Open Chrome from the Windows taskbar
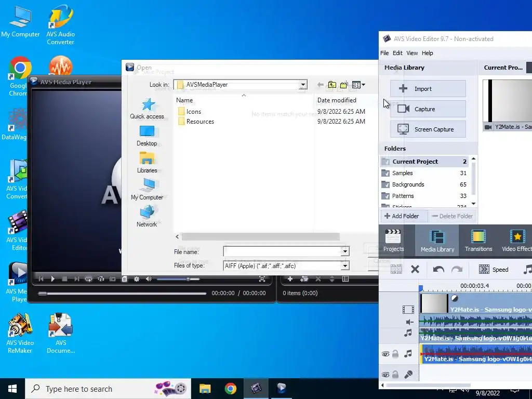532x399 pixels. coord(230,389)
